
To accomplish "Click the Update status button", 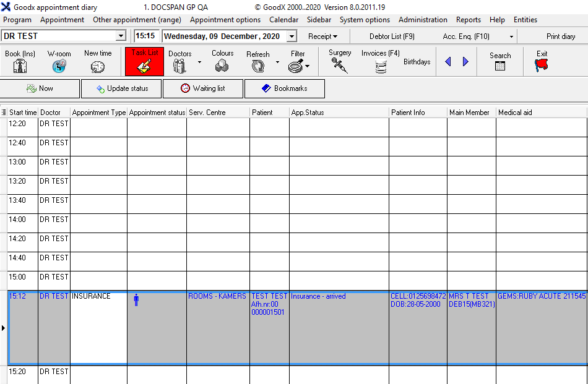I will coord(122,88).
